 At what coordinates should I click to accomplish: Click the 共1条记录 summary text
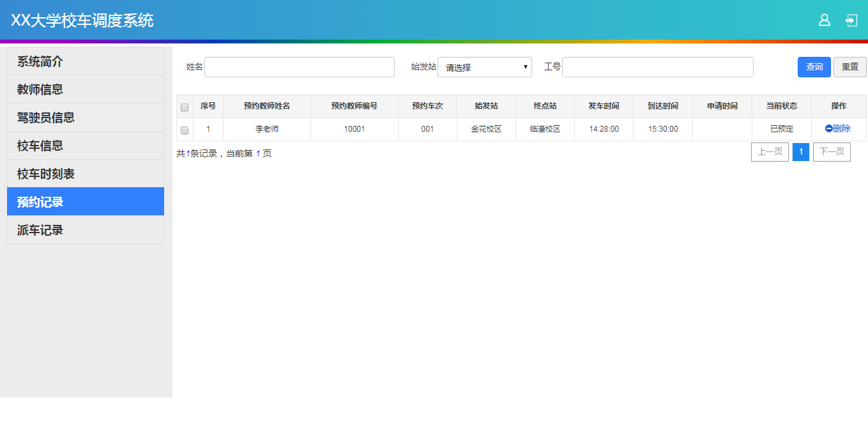[197, 153]
